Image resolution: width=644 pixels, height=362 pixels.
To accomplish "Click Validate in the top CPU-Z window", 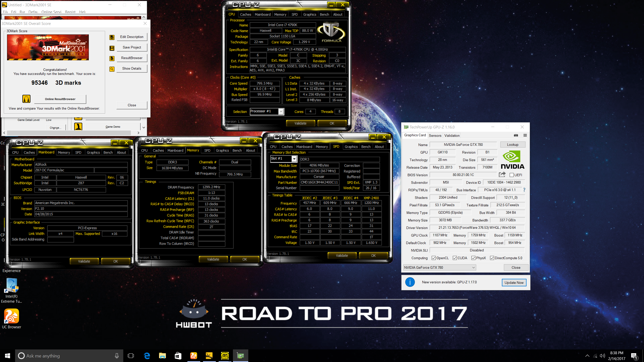I will click(300, 123).
